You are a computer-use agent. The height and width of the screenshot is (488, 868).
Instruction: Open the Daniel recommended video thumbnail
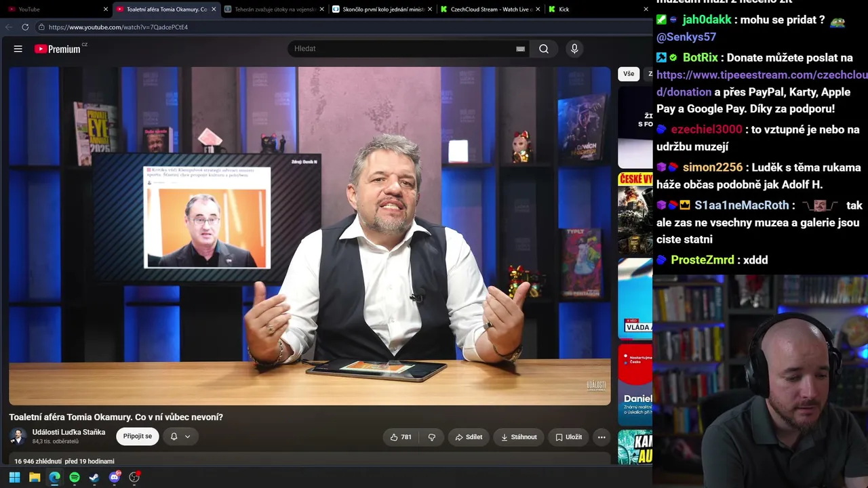pos(635,384)
